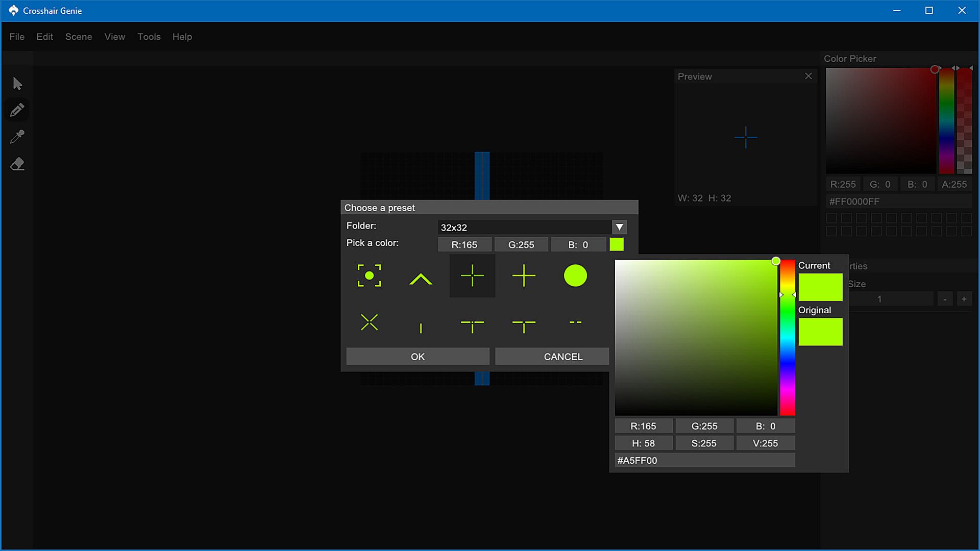Choose the double dash crosshair preset
Image resolution: width=980 pixels, height=551 pixels.
(575, 322)
